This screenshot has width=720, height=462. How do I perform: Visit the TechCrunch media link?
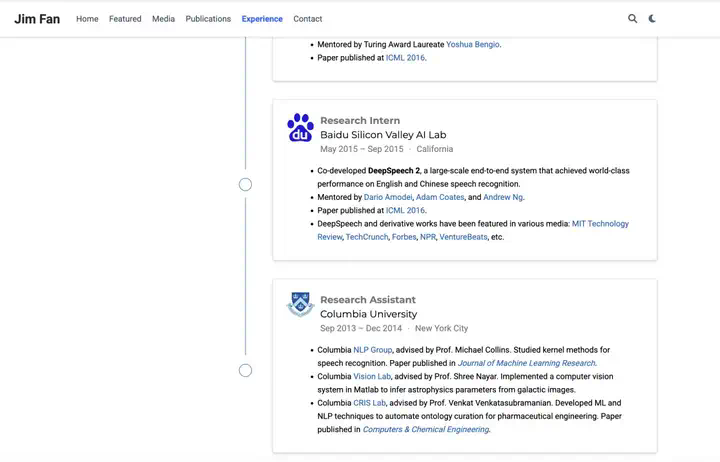pyautogui.click(x=367, y=237)
